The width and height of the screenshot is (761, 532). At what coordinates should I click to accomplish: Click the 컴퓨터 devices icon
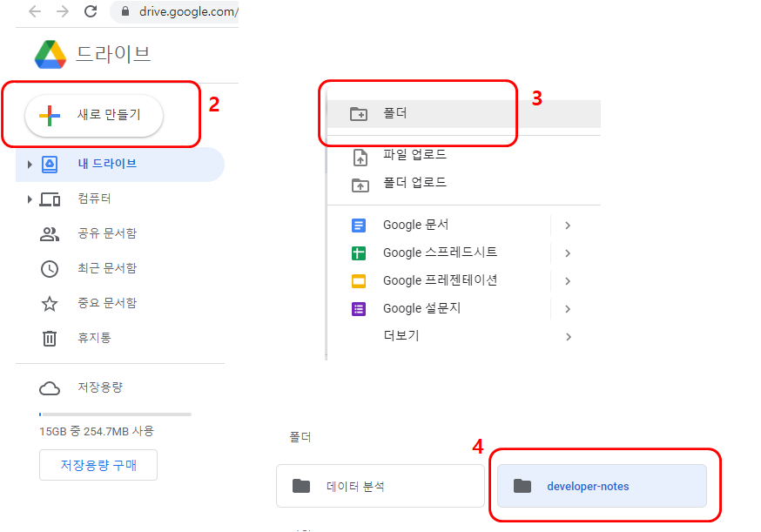(x=50, y=199)
